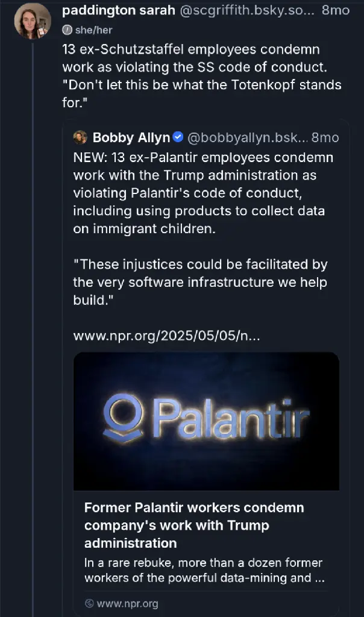Click sarah's post text about Schutzstaffel employees

point(201,76)
